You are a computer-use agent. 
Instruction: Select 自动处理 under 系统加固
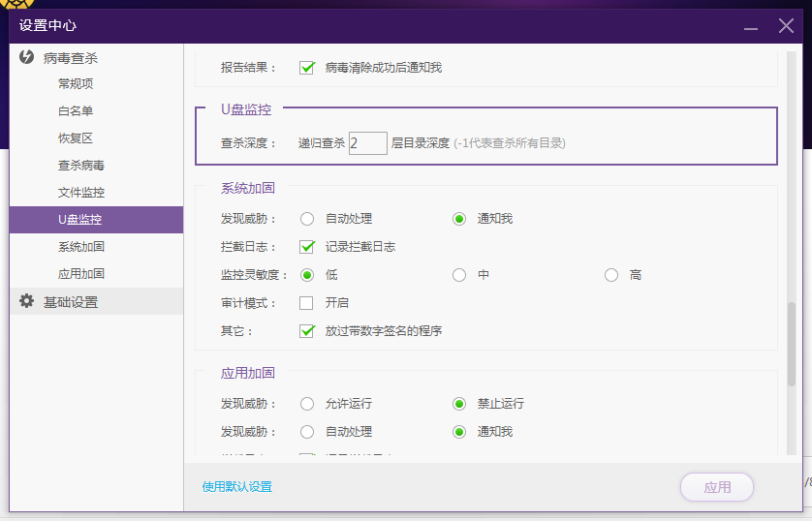tap(307, 219)
